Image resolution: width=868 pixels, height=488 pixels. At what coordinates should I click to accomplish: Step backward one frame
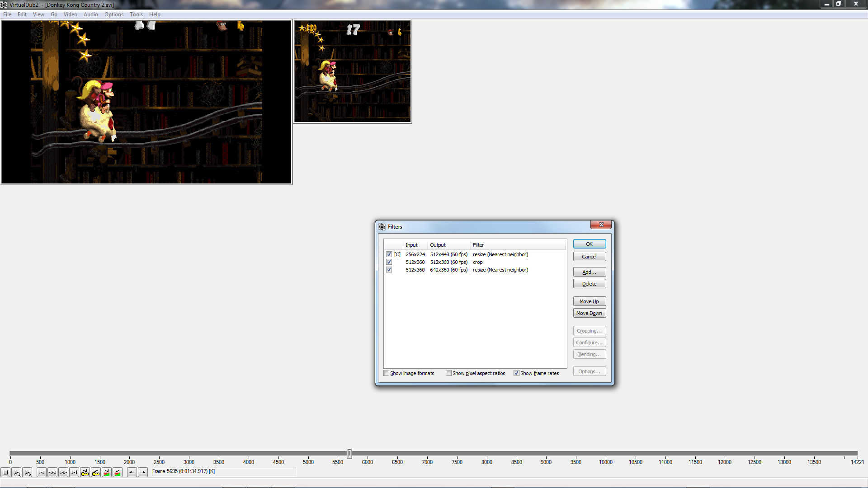(52, 473)
